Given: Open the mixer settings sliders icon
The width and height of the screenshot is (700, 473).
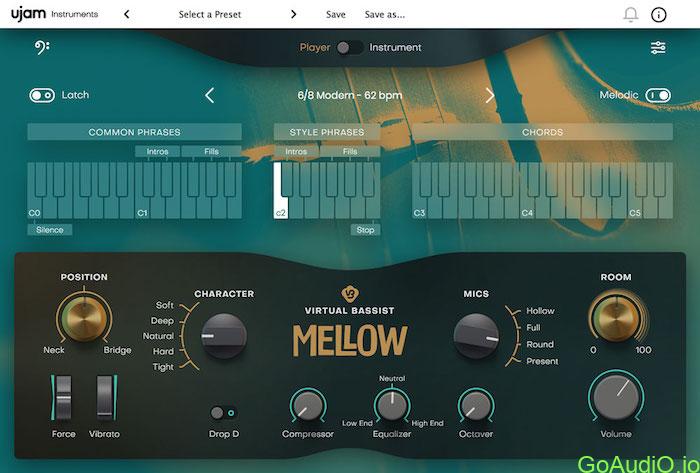Looking at the screenshot, I should click(x=658, y=47).
